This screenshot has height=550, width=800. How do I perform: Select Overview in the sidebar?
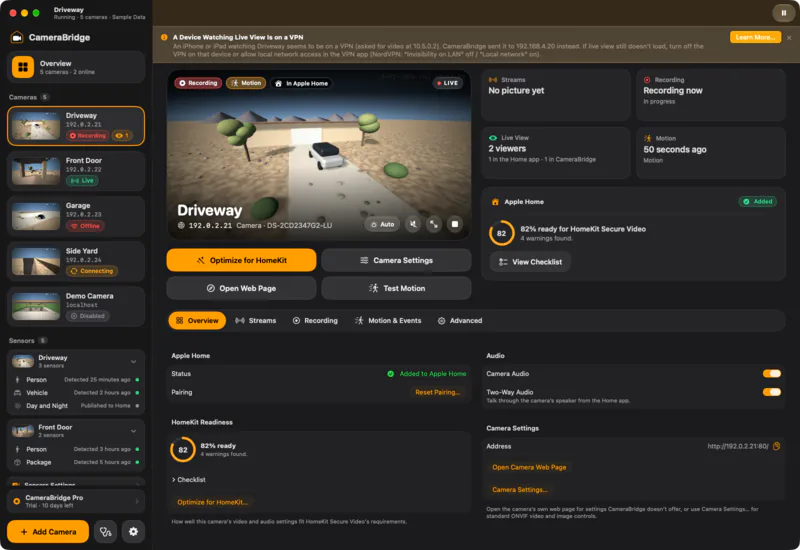[76, 67]
